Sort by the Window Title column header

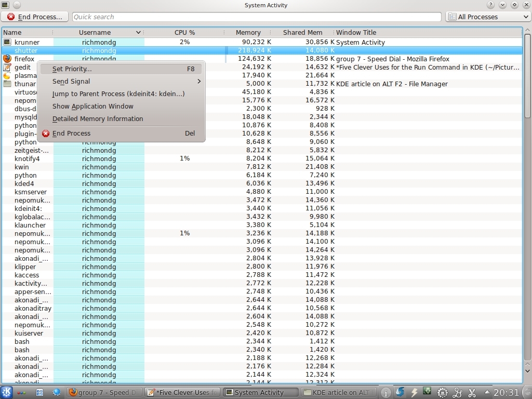(428, 32)
